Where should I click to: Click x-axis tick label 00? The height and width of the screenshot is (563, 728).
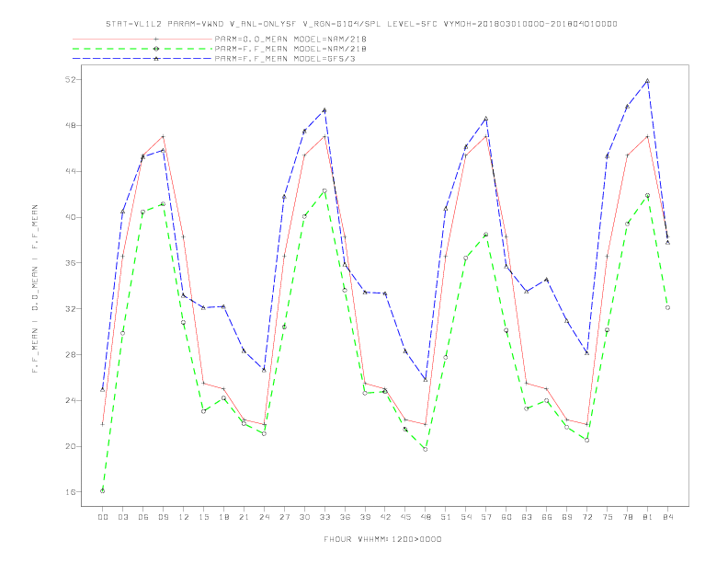pos(103,517)
